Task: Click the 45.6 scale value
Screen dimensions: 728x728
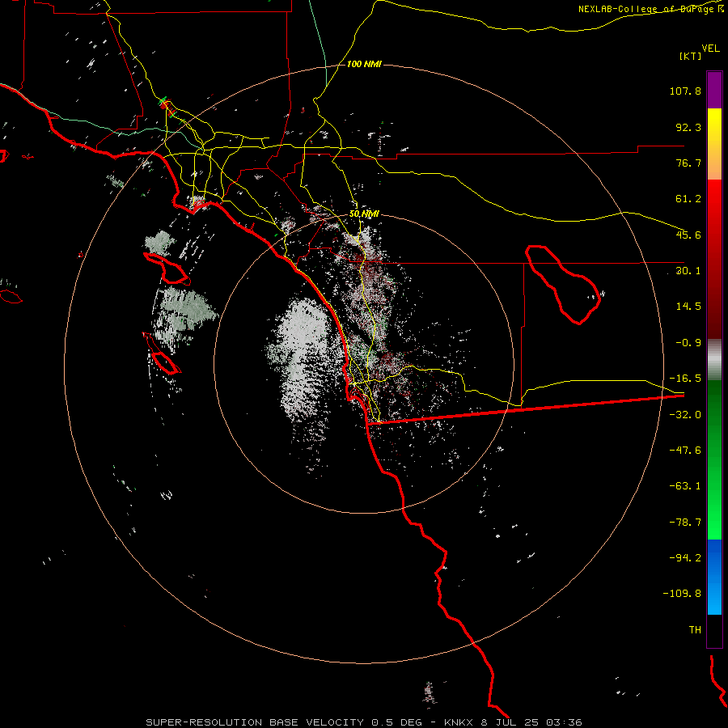Action: pos(688,235)
